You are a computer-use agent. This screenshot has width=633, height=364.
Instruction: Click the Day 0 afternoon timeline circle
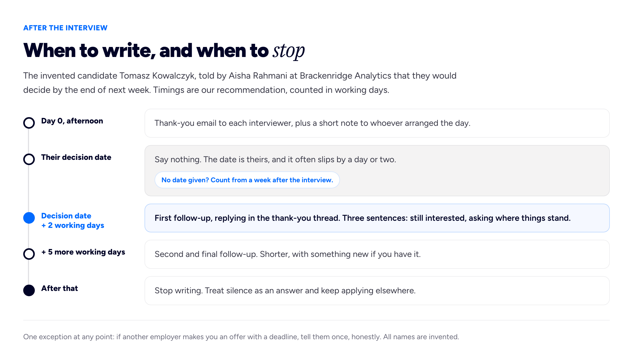(x=29, y=123)
